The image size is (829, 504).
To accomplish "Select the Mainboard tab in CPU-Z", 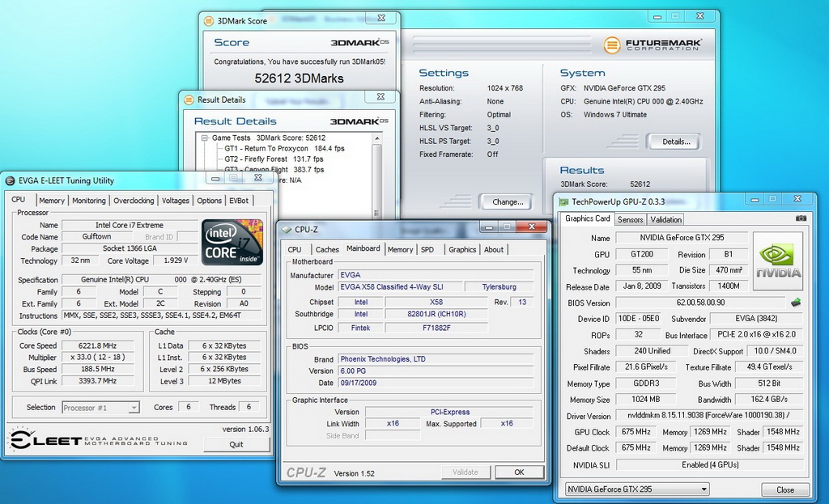I will (363, 248).
